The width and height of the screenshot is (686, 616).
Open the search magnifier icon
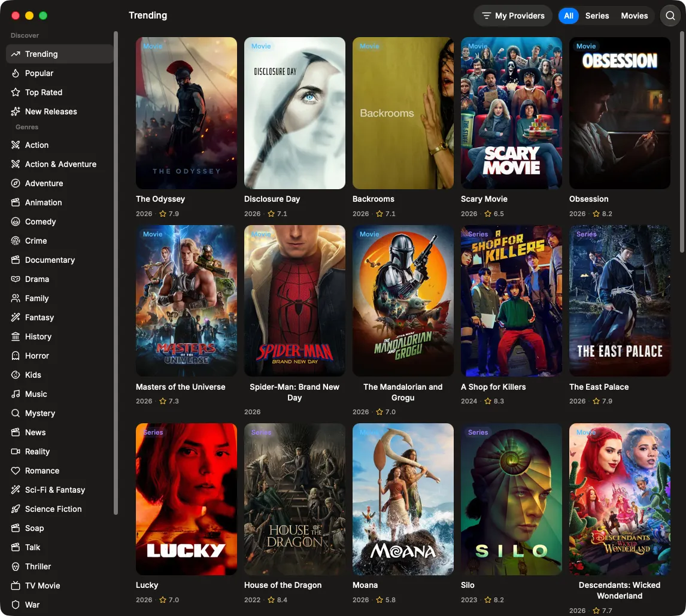pyautogui.click(x=670, y=16)
